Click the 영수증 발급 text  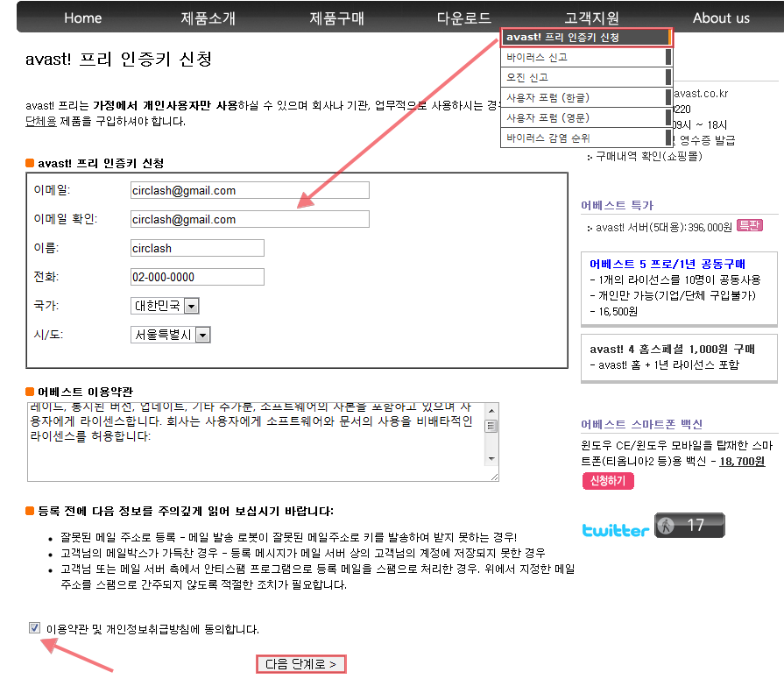[707, 140]
